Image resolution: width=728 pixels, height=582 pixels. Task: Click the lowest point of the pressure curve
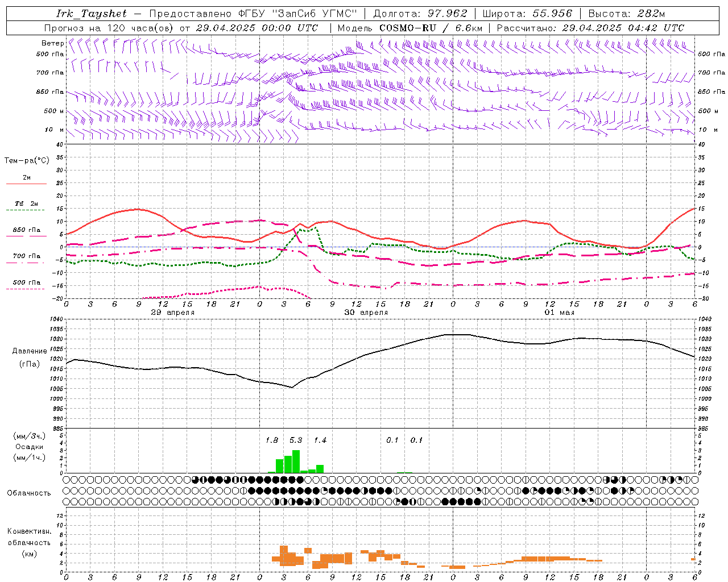click(x=292, y=388)
